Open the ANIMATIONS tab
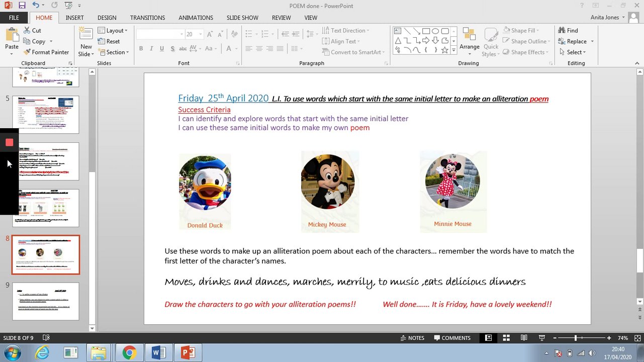Viewport: 644px width, 362px height. coord(196,18)
